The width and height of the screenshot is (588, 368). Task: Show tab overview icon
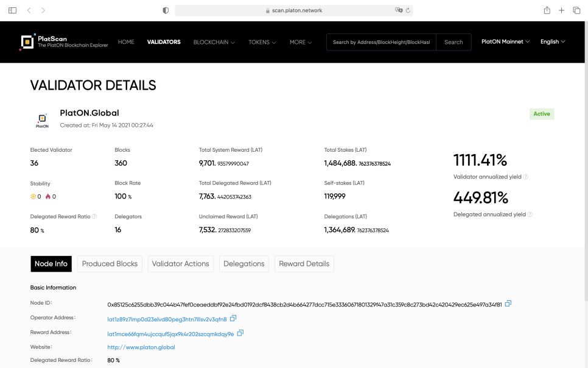576,10
